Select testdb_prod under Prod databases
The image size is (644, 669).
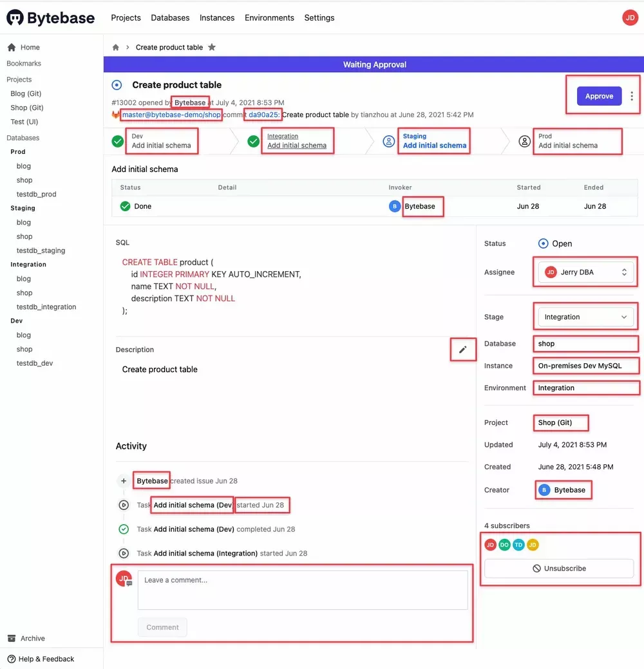[x=36, y=194]
